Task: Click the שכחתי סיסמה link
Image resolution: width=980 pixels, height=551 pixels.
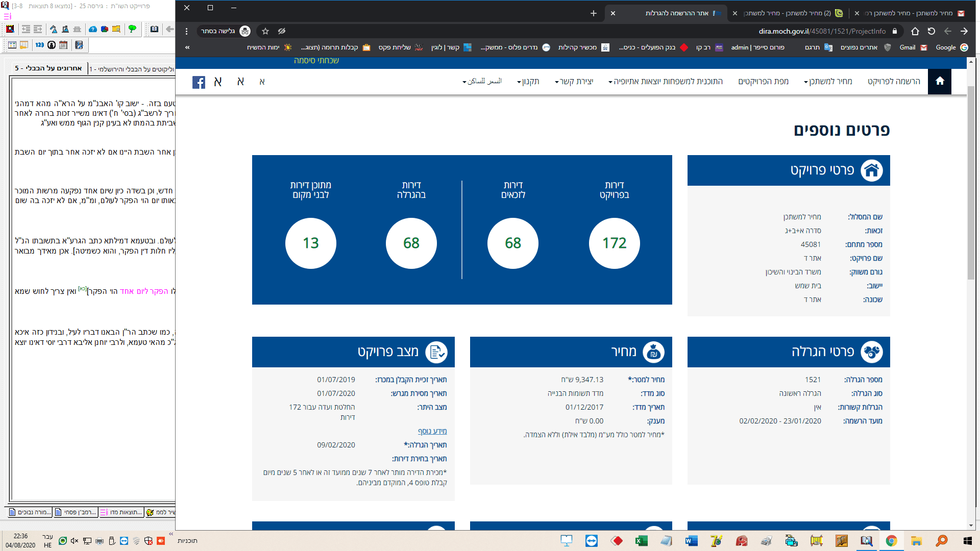Action: click(x=316, y=61)
